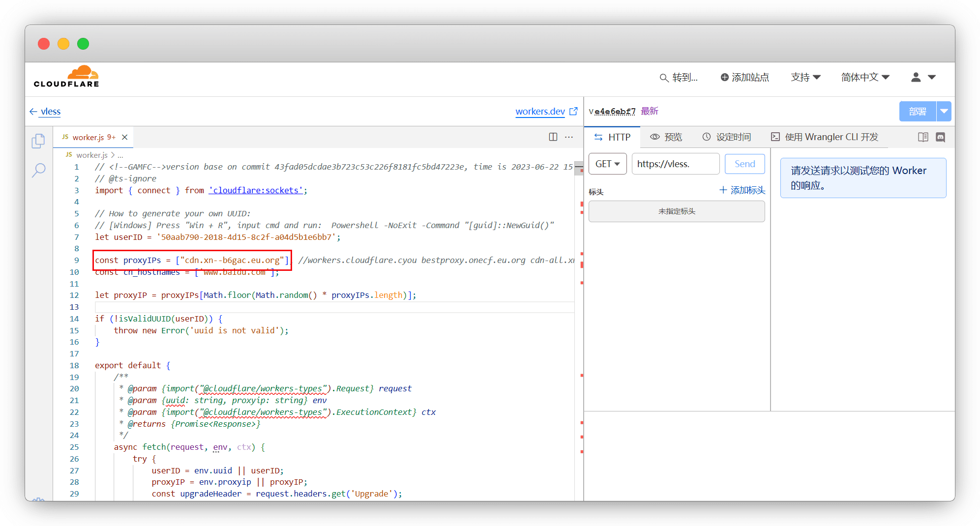
Task: Click the HTTP tab arrows icon
Action: (x=598, y=137)
